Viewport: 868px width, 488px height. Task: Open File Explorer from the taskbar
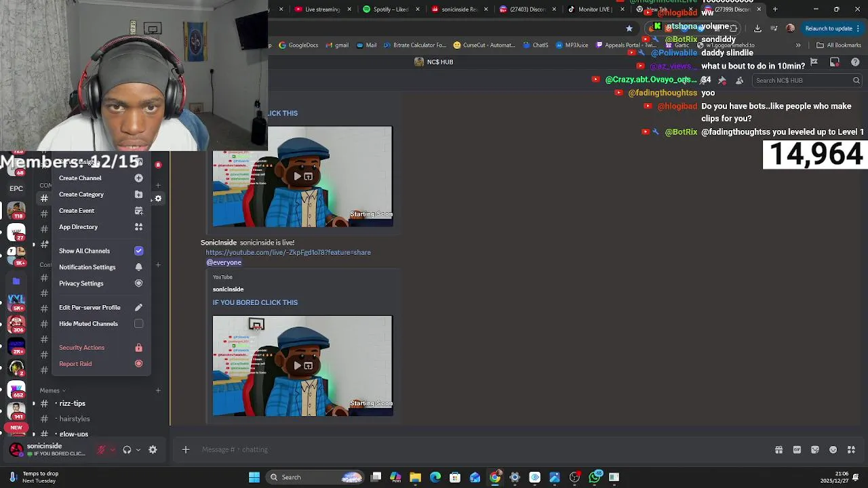(415, 477)
